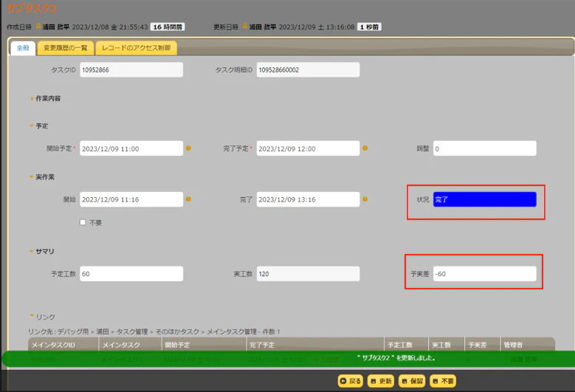Click the updater user icon next to 更新日時
This screenshot has width=575, height=392.
click(x=245, y=27)
